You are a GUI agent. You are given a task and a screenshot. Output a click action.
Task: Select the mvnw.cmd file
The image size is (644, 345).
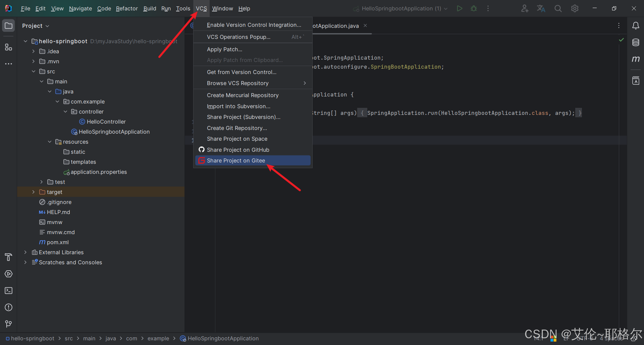(57, 232)
